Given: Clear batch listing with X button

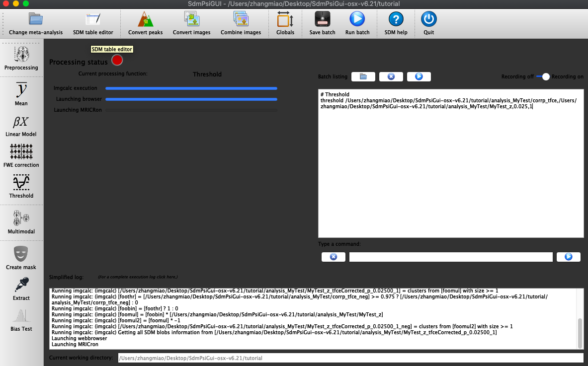Looking at the screenshot, I should [391, 76].
